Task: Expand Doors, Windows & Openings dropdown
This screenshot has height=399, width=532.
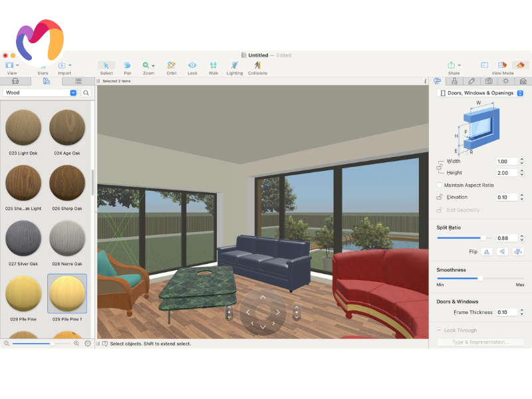Action: pyautogui.click(x=519, y=93)
